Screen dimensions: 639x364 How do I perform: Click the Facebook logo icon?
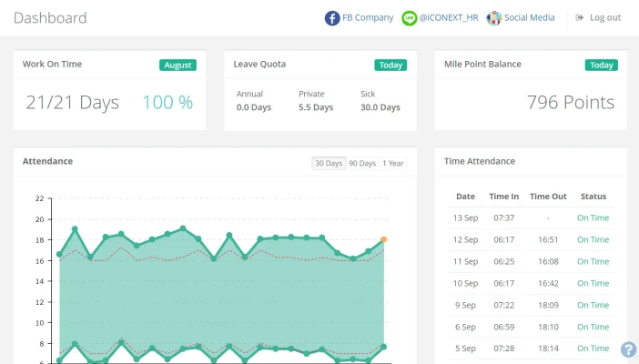click(332, 17)
